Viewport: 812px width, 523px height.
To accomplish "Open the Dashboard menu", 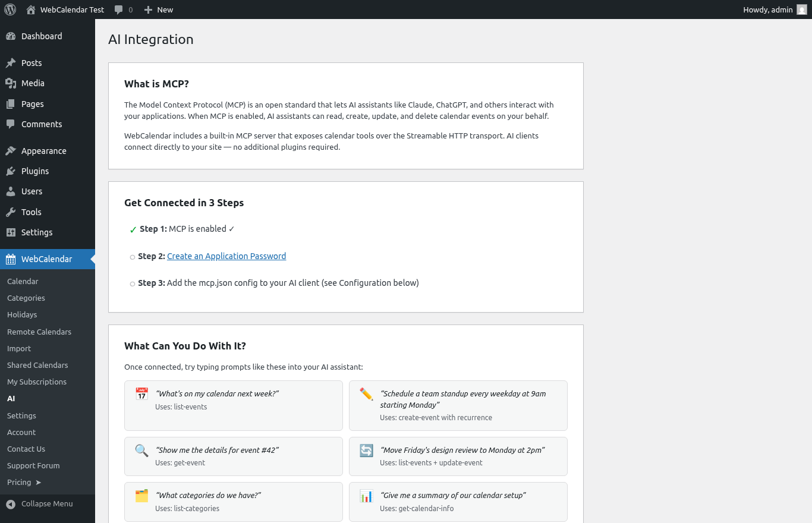I will [x=48, y=36].
